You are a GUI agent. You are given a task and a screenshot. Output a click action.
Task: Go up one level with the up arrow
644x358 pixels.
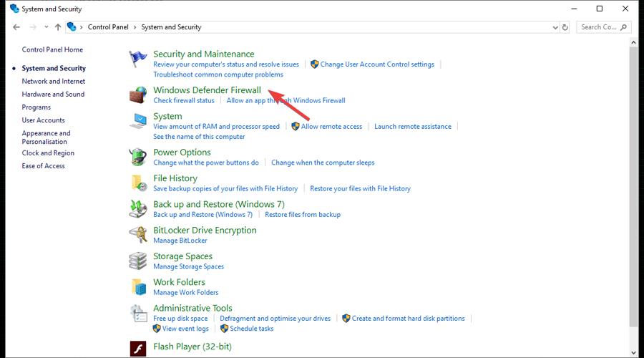(x=58, y=27)
